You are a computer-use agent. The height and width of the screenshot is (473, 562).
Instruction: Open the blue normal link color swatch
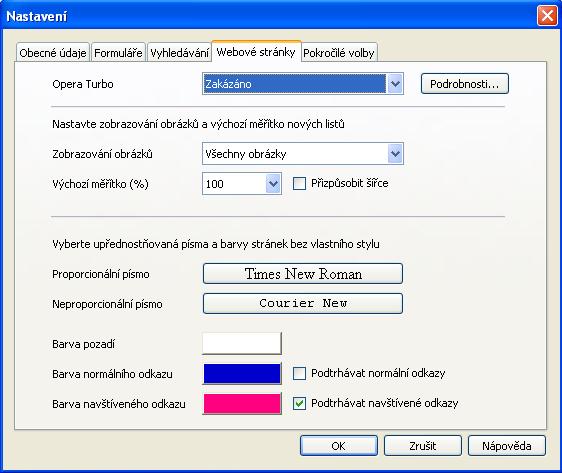pyautogui.click(x=242, y=374)
